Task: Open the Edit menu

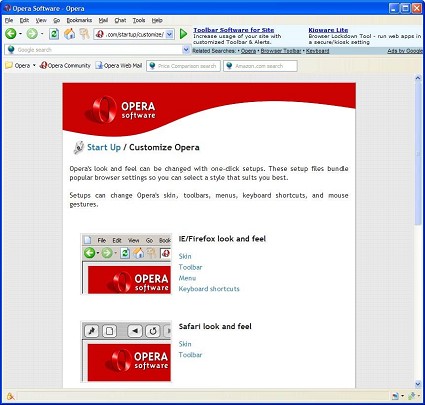Action: [x=24, y=20]
